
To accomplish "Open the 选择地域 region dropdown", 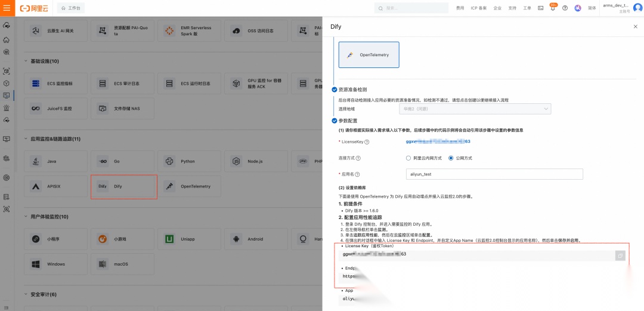I will [475, 109].
